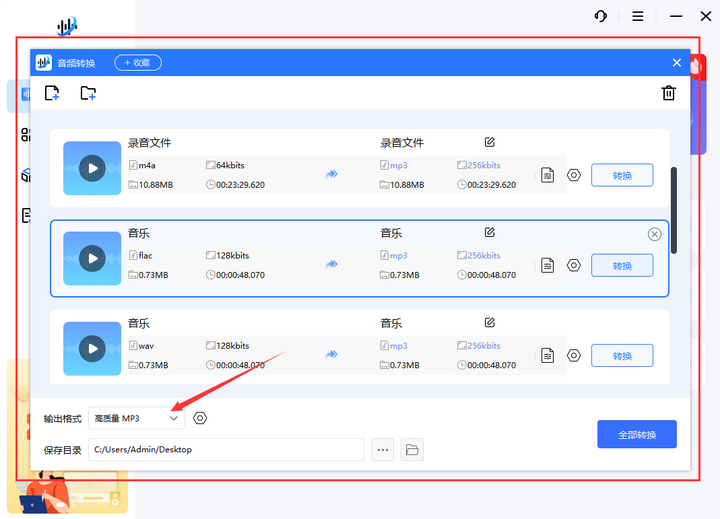Open file info document icon in flac row
Image resolution: width=720 pixels, height=519 pixels.
(547, 265)
